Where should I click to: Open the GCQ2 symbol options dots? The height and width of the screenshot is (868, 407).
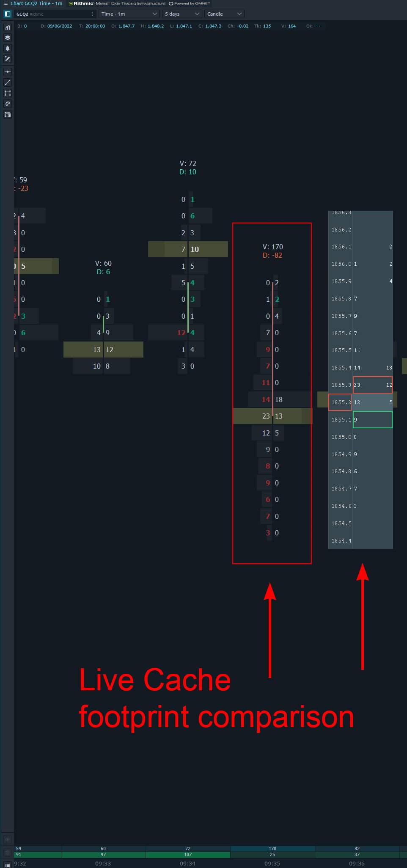92,14
